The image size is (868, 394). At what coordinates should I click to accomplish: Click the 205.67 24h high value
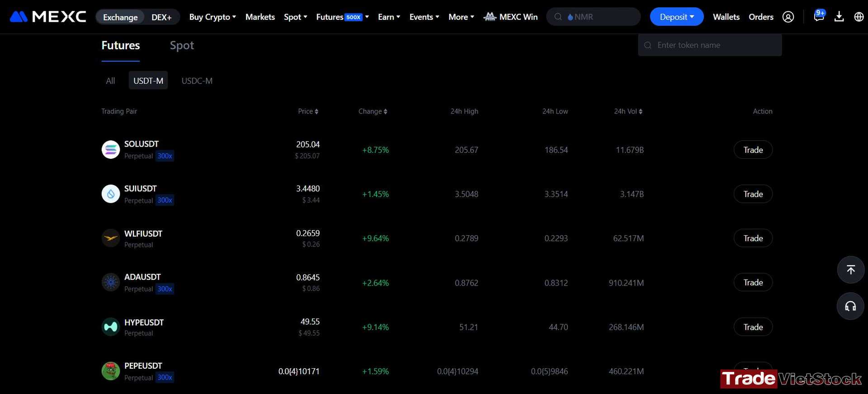click(x=467, y=150)
